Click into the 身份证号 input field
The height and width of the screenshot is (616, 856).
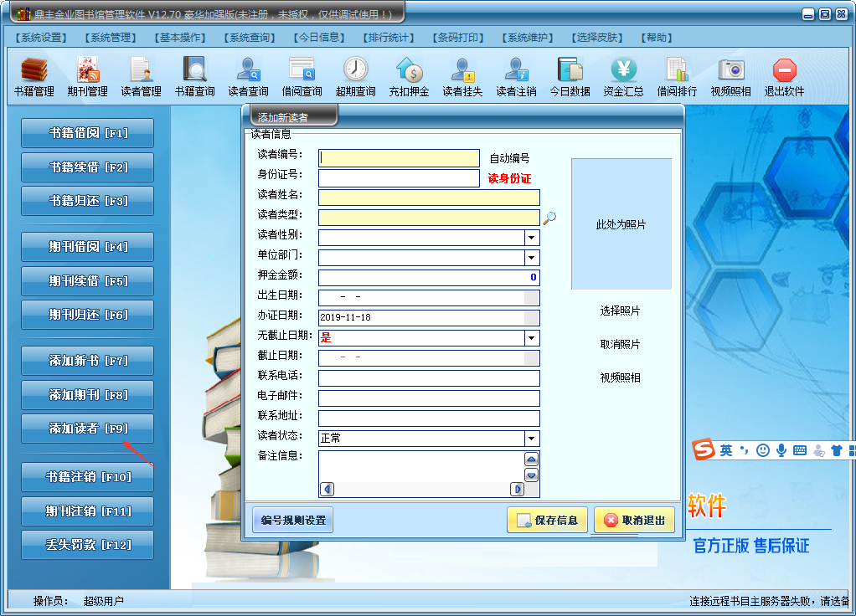[399, 178]
